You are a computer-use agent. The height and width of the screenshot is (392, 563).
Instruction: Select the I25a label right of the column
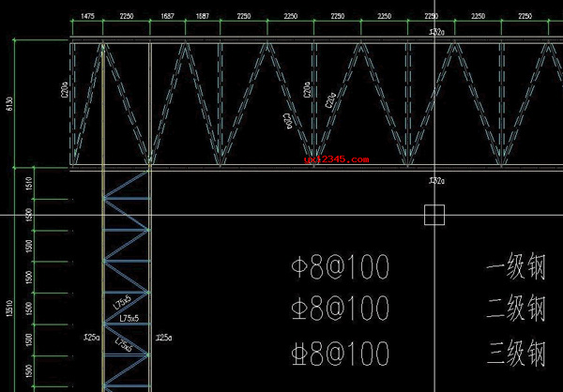(x=163, y=338)
